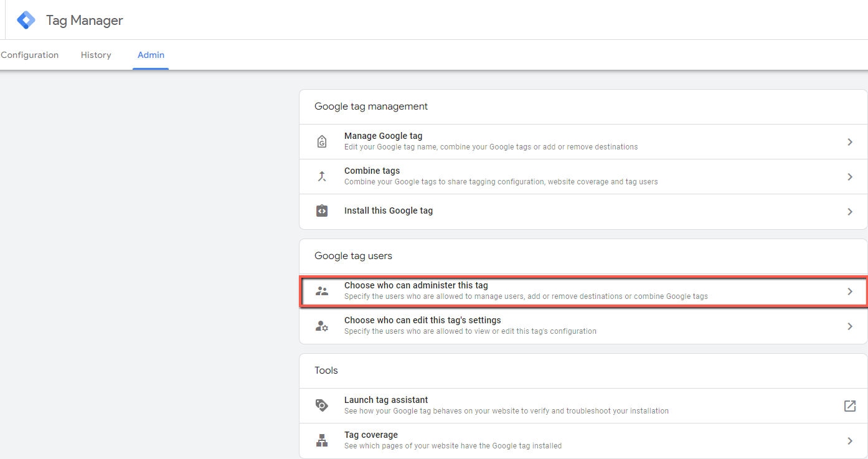The height and width of the screenshot is (459, 868).
Task: Expand Choose who can edit settings chevron
Action: (x=850, y=326)
